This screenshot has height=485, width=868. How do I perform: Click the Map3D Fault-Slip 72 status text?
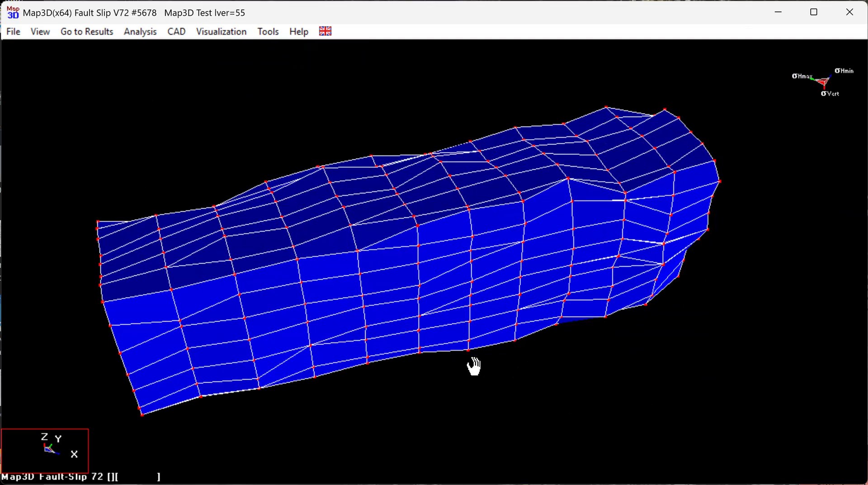52,477
